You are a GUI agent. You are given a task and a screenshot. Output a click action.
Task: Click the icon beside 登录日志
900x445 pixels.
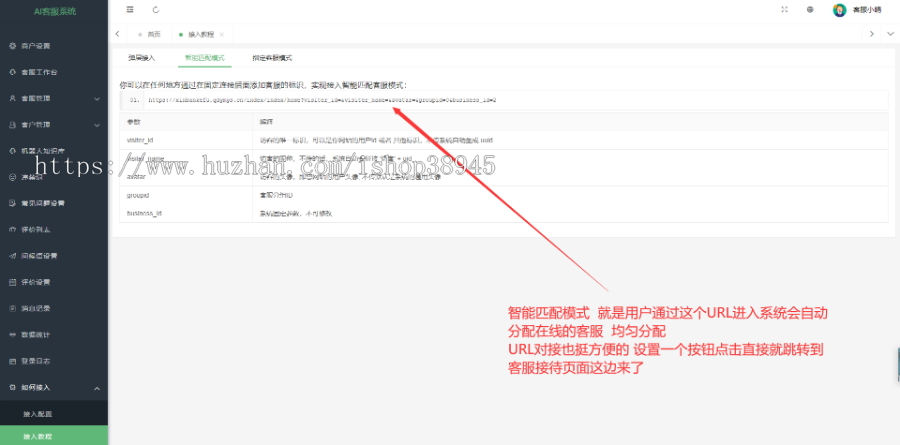point(13,361)
